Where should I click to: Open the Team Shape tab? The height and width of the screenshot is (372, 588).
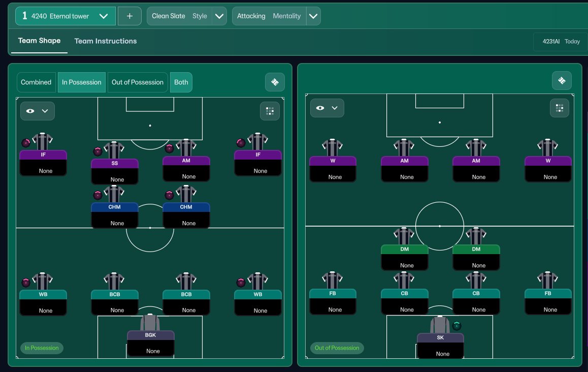click(x=40, y=41)
